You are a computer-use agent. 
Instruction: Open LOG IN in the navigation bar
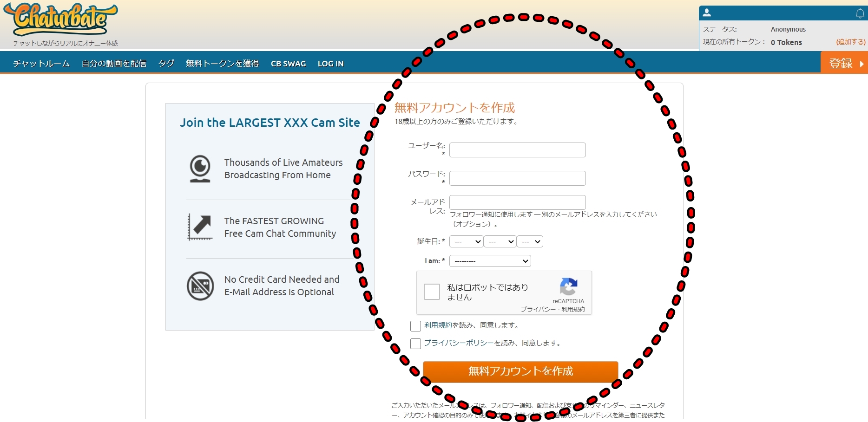coord(331,64)
